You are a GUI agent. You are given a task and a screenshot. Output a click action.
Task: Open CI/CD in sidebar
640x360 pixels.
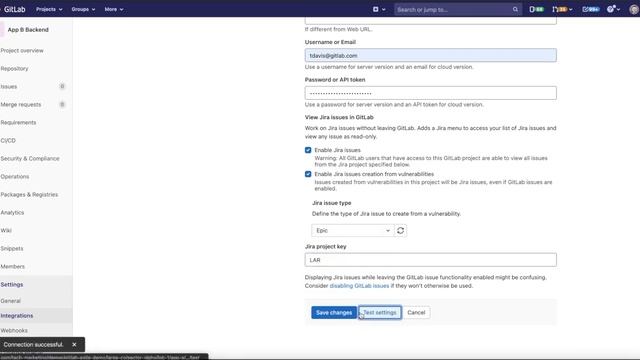[8, 140]
